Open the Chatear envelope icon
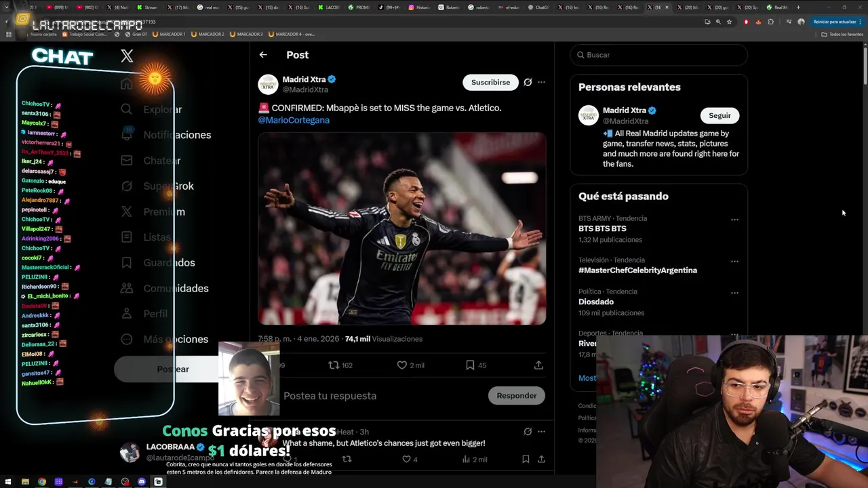Screen dimensions: 868x488 [127, 161]
